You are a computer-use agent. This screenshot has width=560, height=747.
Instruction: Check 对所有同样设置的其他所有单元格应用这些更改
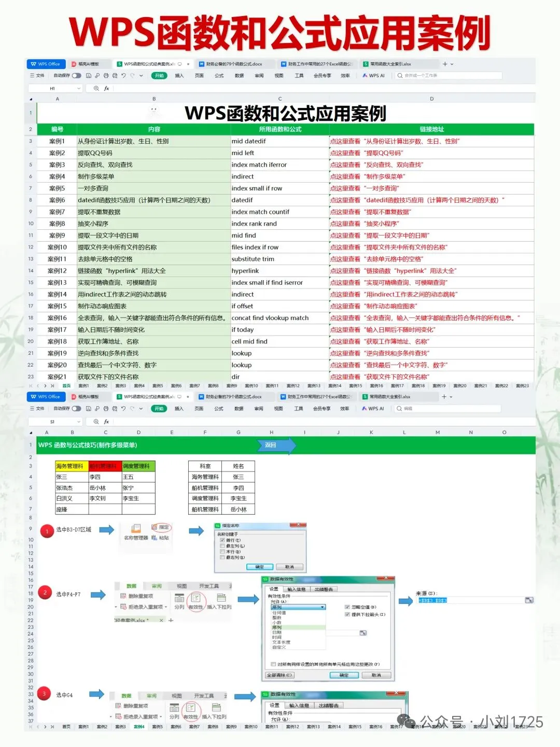click(273, 664)
